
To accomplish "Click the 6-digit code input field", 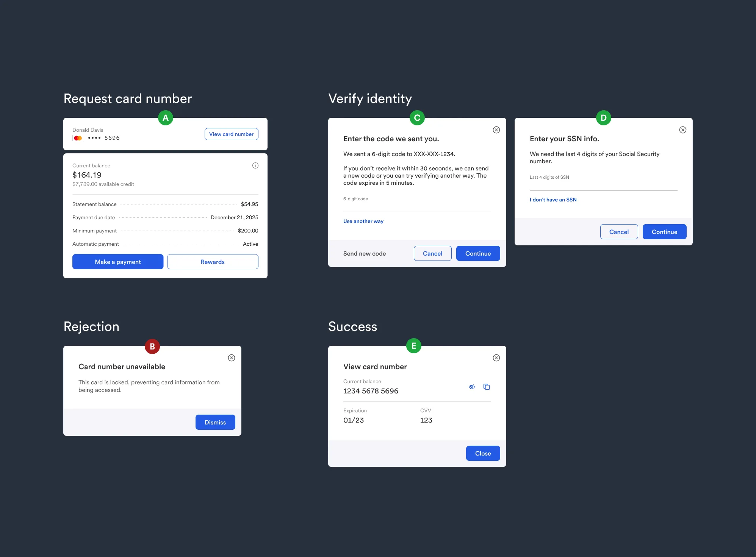I will click(417, 206).
